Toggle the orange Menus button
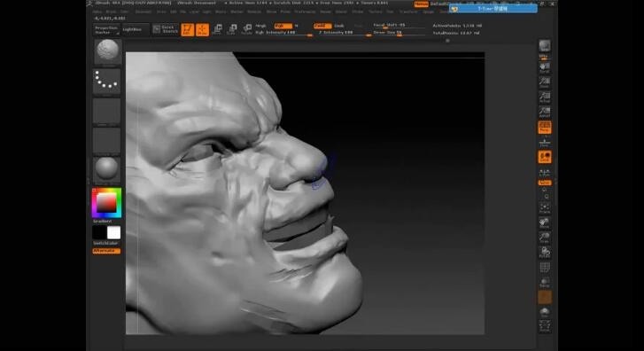The width and height of the screenshot is (644, 351). 421,4
